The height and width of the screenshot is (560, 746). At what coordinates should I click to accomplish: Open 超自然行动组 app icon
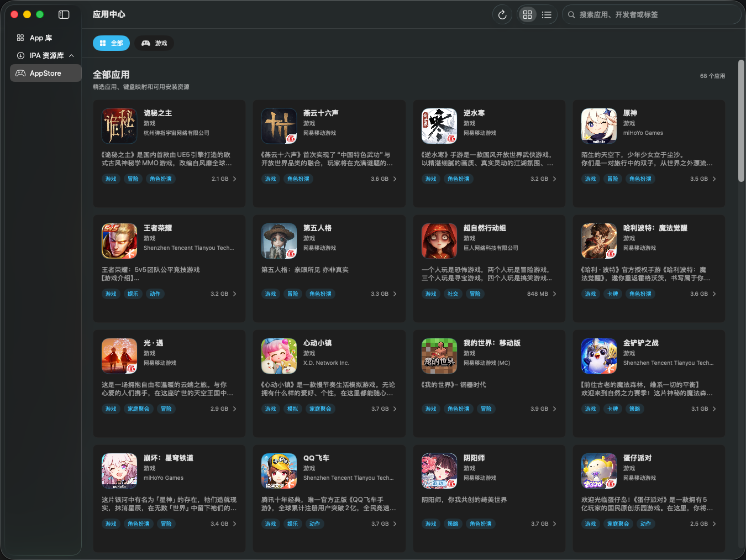439,241
